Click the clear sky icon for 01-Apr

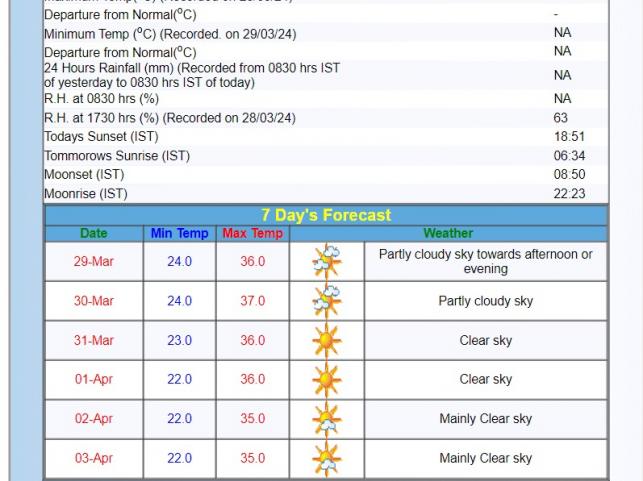326,380
